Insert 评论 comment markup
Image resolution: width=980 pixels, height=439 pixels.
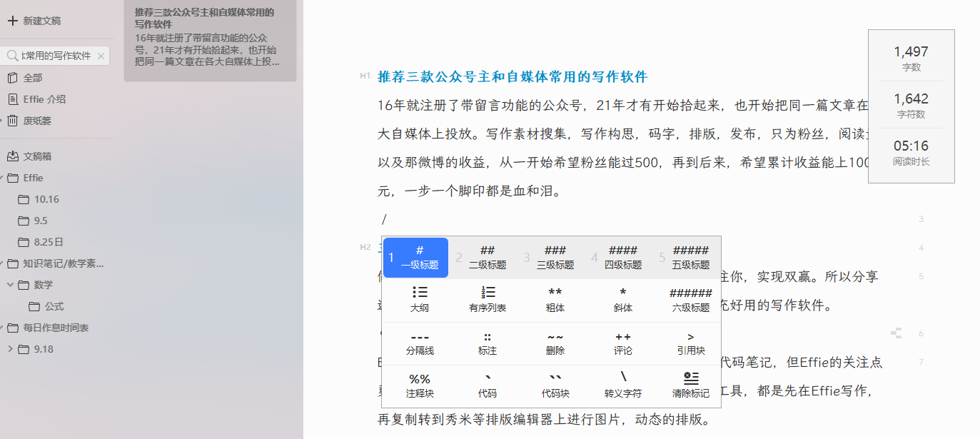point(623,343)
